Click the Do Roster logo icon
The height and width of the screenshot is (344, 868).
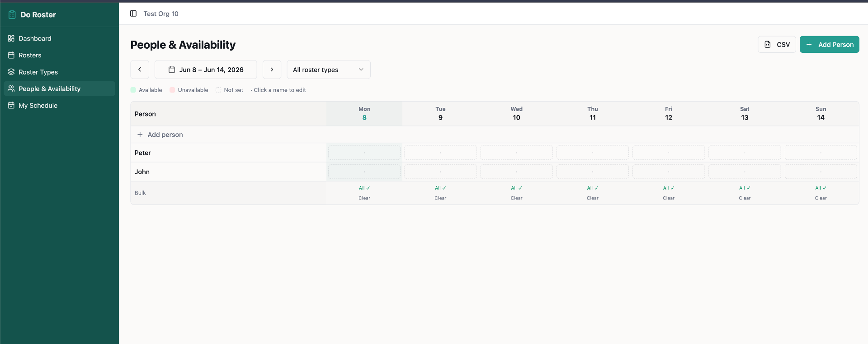point(12,14)
